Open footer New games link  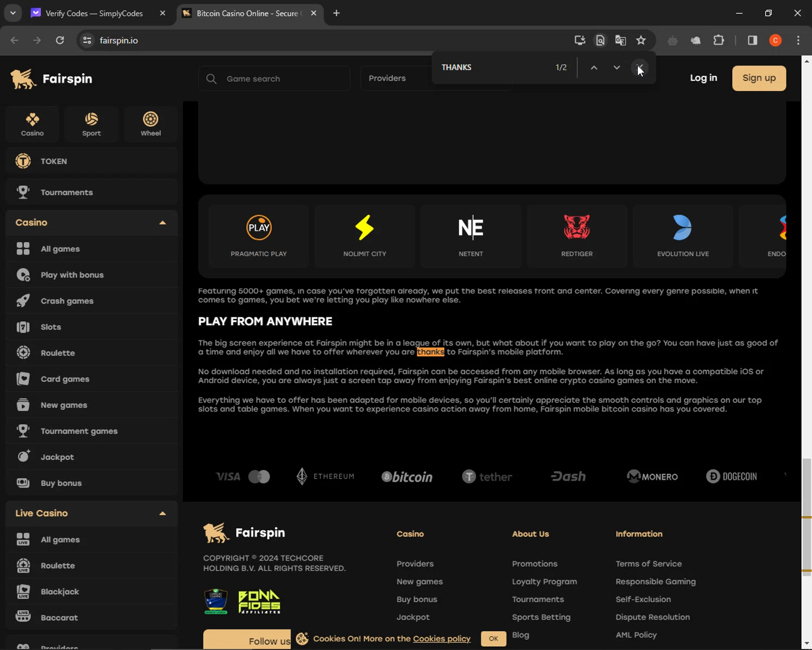pos(420,582)
